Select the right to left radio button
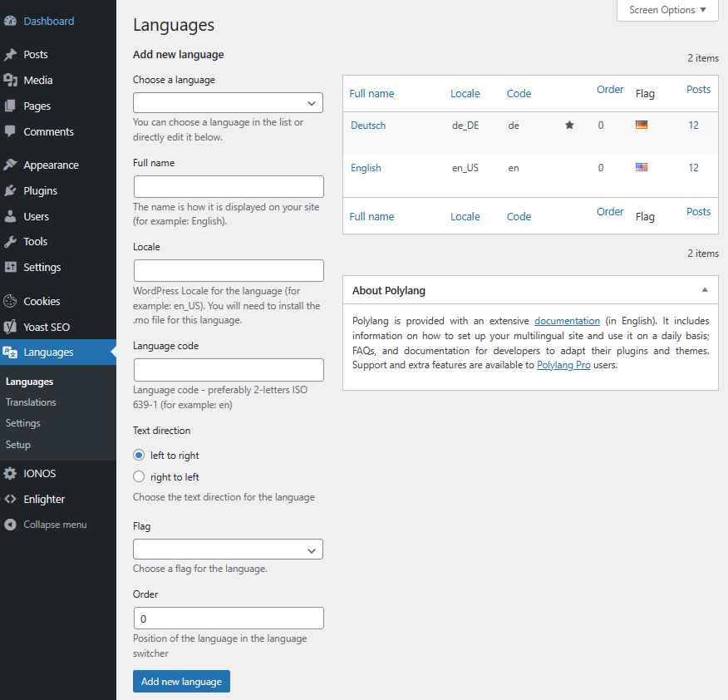The image size is (728, 700). pyautogui.click(x=140, y=477)
